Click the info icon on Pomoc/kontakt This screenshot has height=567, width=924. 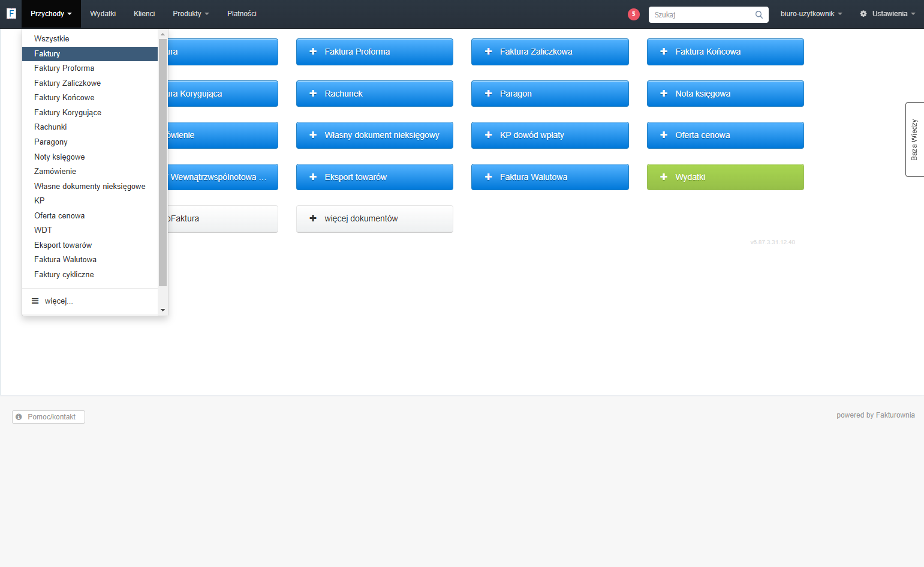(x=19, y=417)
